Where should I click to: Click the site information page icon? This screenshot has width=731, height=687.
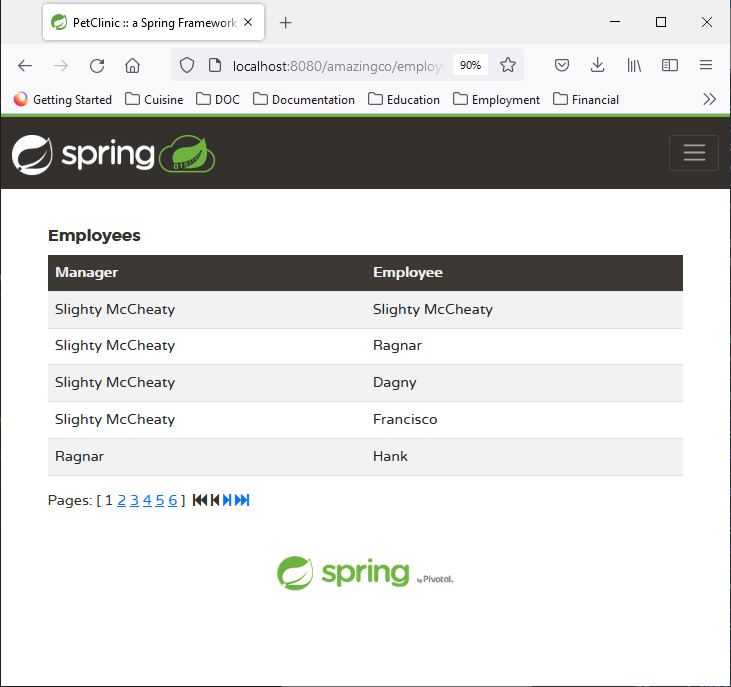tap(215, 65)
